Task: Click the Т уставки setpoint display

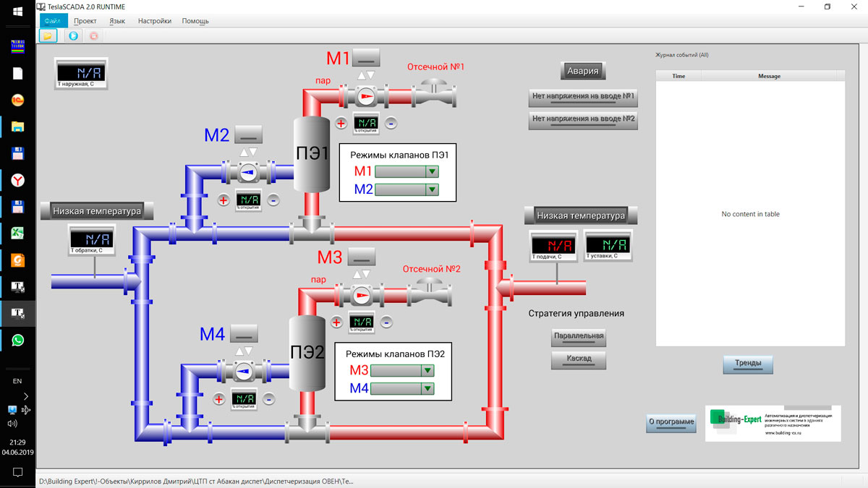Action: pyautogui.click(x=608, y=245)
